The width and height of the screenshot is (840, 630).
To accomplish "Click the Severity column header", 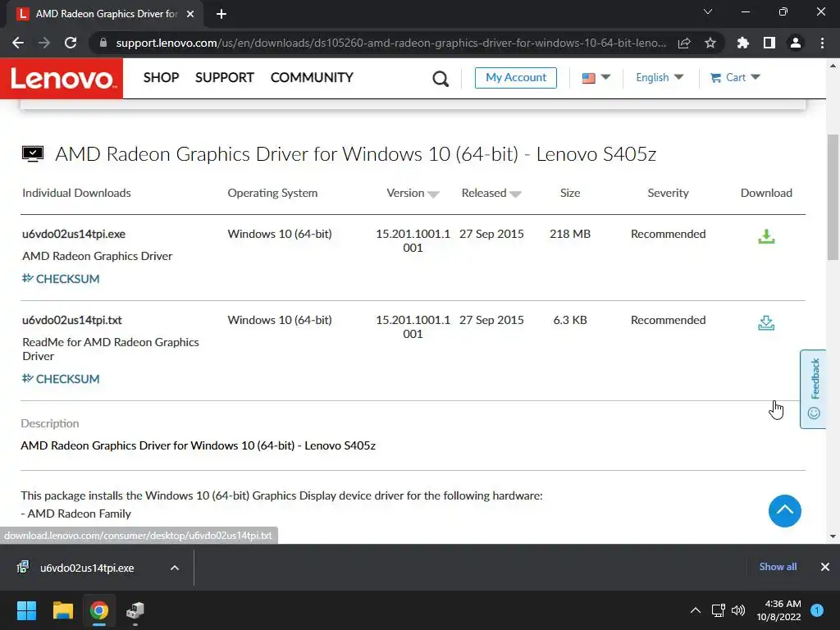I will (x=668, y=193).
